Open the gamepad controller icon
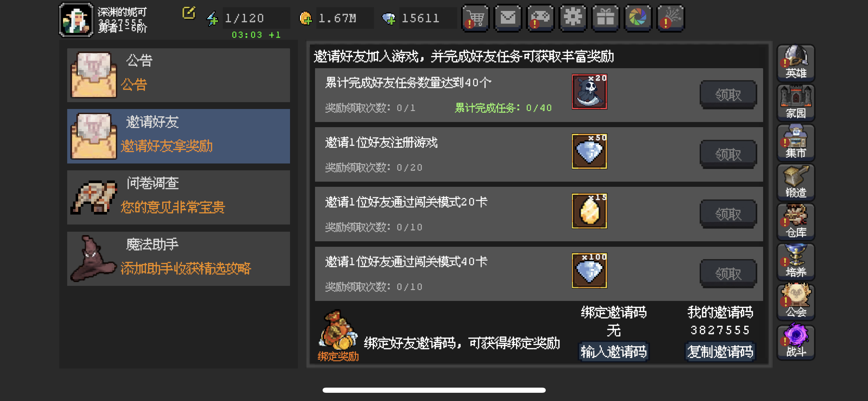This screenshot has width=868, height=401. coord(540,18)
